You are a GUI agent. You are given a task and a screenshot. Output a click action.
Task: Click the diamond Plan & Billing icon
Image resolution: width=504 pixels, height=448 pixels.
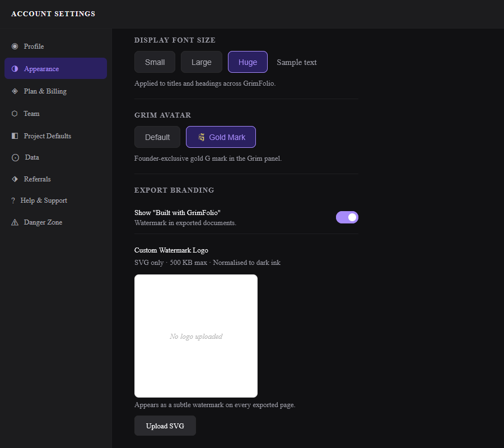(15, 91)
